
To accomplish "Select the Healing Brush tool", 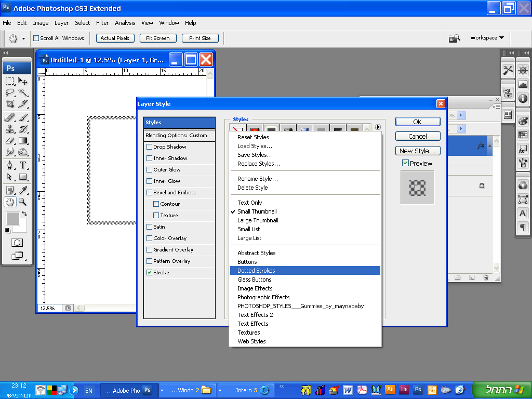I will click(9, 118).
